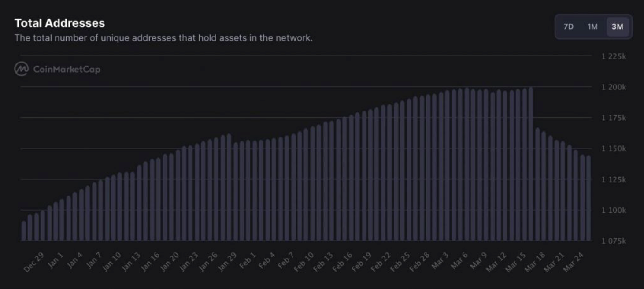
Task: Select the last bar in the chart
Action: point(588,198)
